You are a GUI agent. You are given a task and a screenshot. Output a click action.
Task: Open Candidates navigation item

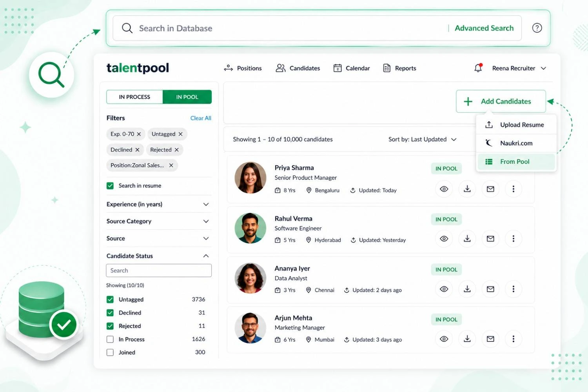coord(298,68)
